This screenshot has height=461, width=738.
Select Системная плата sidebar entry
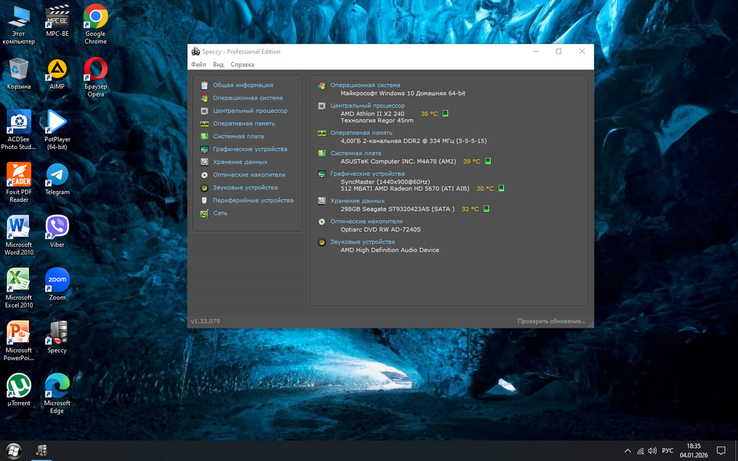(x=238, y=136)
